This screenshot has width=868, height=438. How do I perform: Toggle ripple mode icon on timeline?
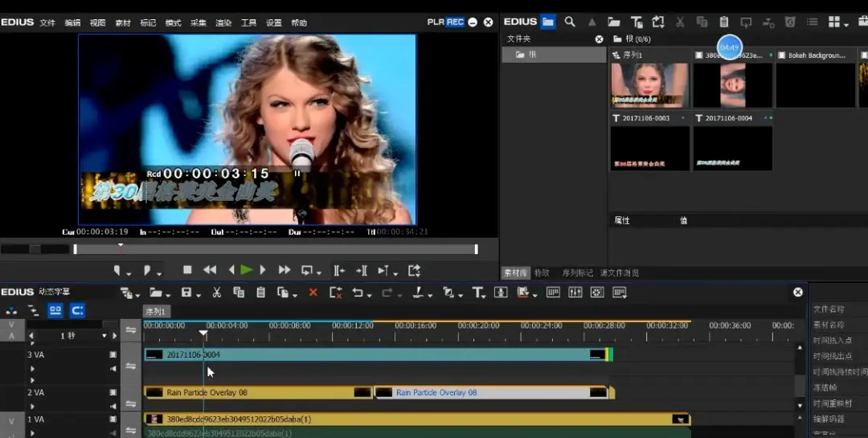point(33,311)
